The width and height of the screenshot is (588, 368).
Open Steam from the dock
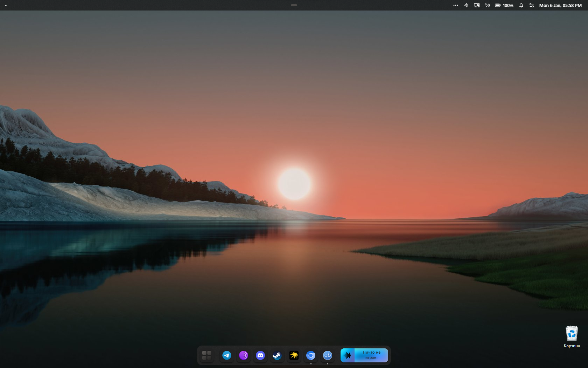click(277, 355)
